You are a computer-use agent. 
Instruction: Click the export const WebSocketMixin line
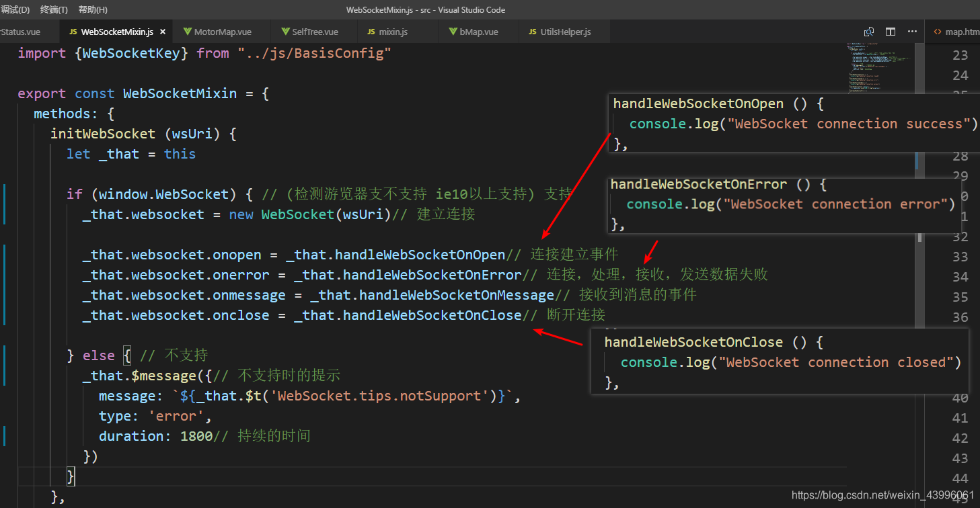[x=143, y=93]
